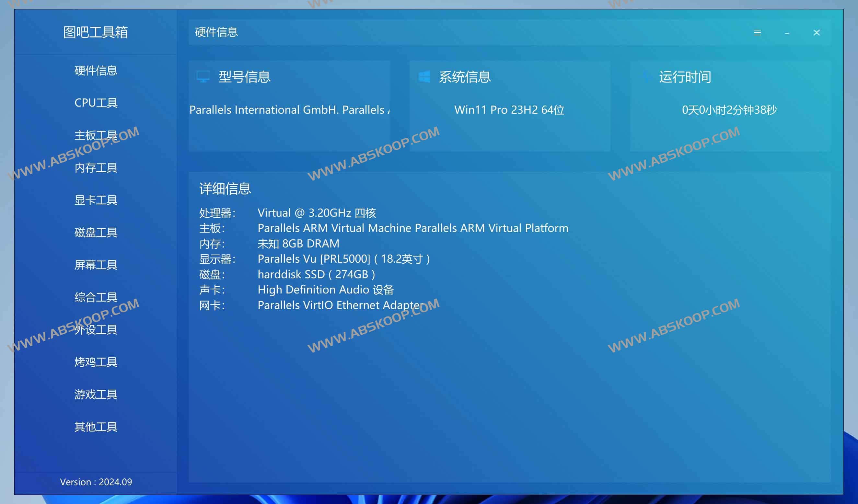
Task: Open the 游戏工具 section
Action: [x=96, y=395]
